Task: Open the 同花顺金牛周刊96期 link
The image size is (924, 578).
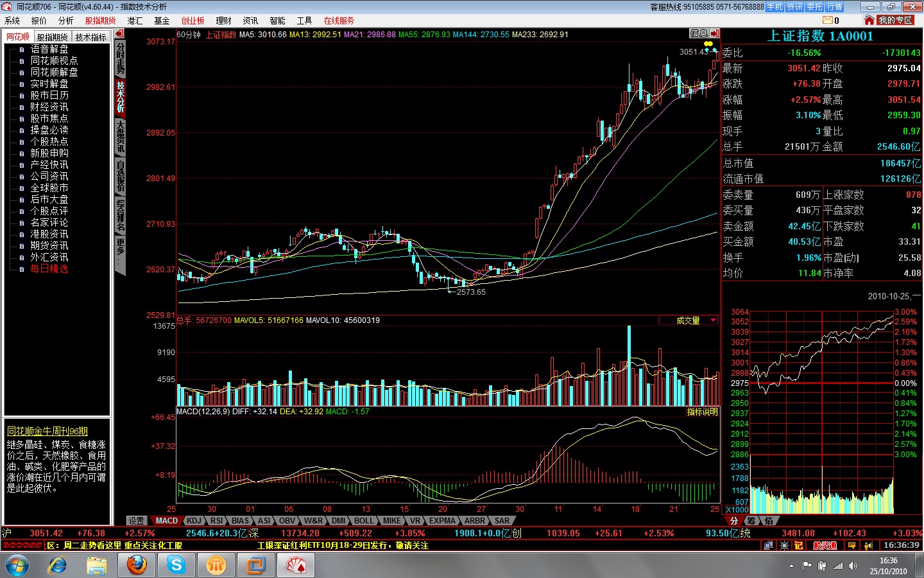Action: point(47,432)
